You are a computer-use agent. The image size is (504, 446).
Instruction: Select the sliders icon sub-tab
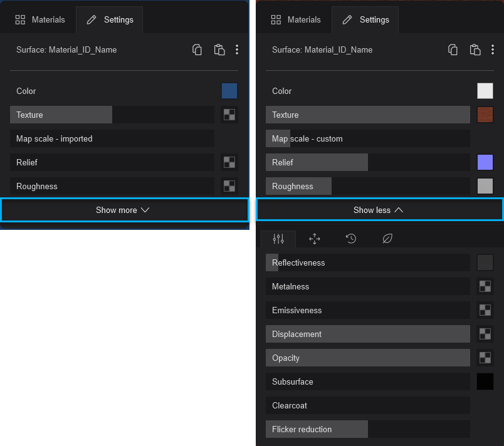(278, 239)
